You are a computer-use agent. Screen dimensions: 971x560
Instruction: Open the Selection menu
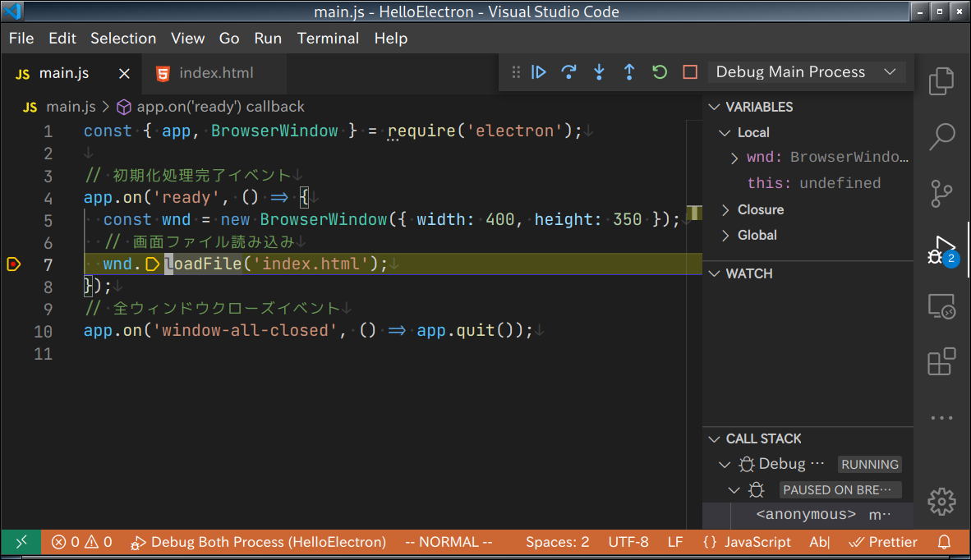(x=123, y=39)
